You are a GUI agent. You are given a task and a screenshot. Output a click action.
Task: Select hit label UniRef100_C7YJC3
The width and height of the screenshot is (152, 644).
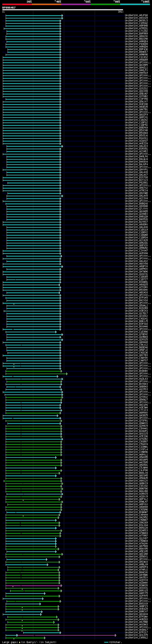point(136,410)
